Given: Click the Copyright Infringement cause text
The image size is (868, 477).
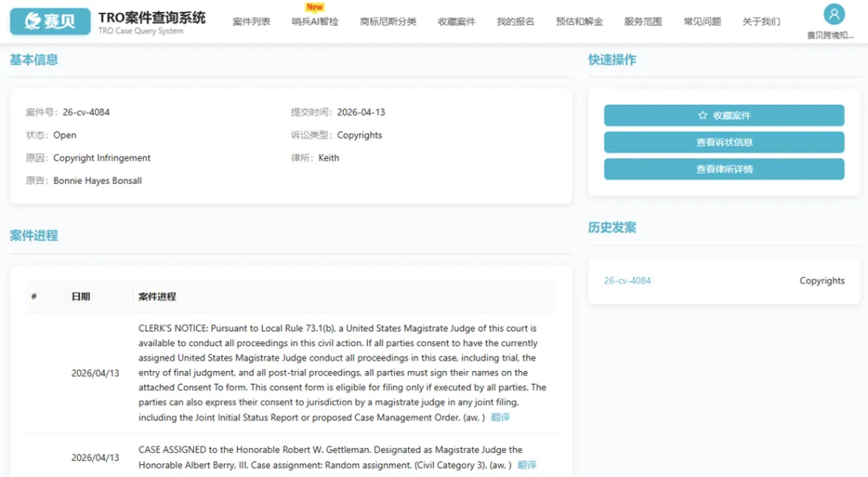Looking at the screenshot, I should point(102,157).
